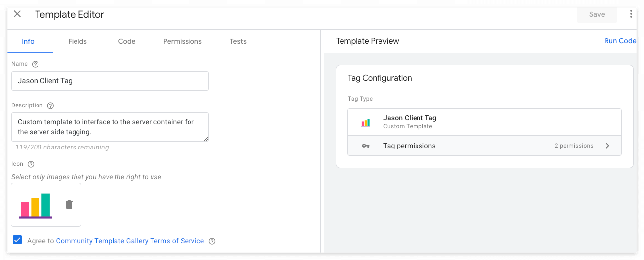The width and height of the screenshot is (644, 260).
Task: Open the three-dot more options menu
Action: 631,14
